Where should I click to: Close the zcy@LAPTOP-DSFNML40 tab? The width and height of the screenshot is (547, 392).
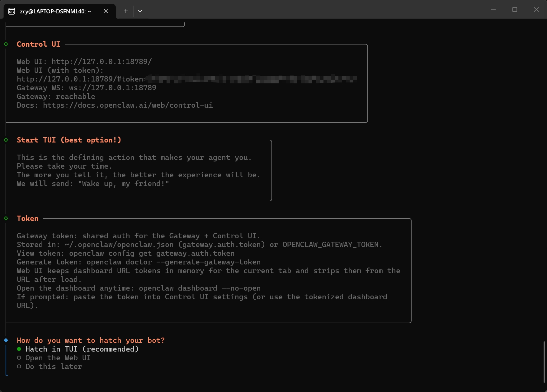tap(106, 11)
